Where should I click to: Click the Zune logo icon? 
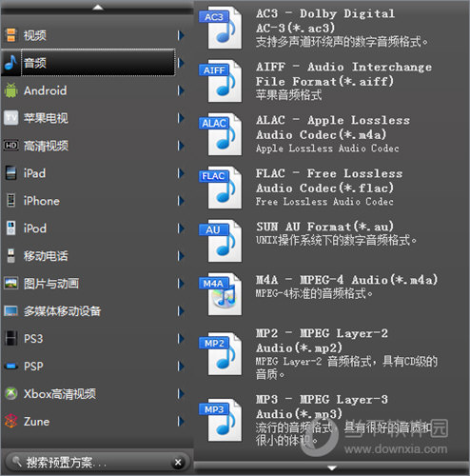click(x=10, y=422)
